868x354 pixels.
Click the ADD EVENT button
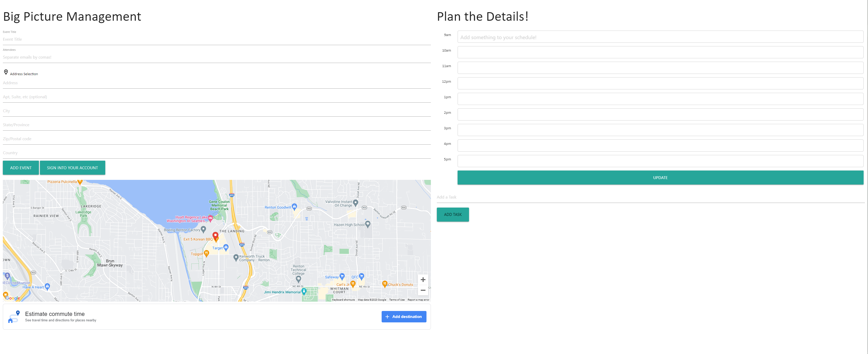20,167
